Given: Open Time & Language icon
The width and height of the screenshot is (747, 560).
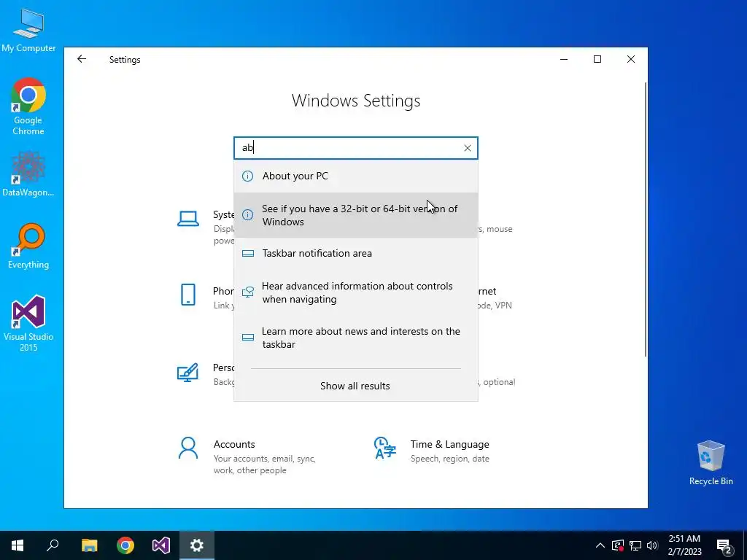Looking at the screenshot, I should 384,448.
